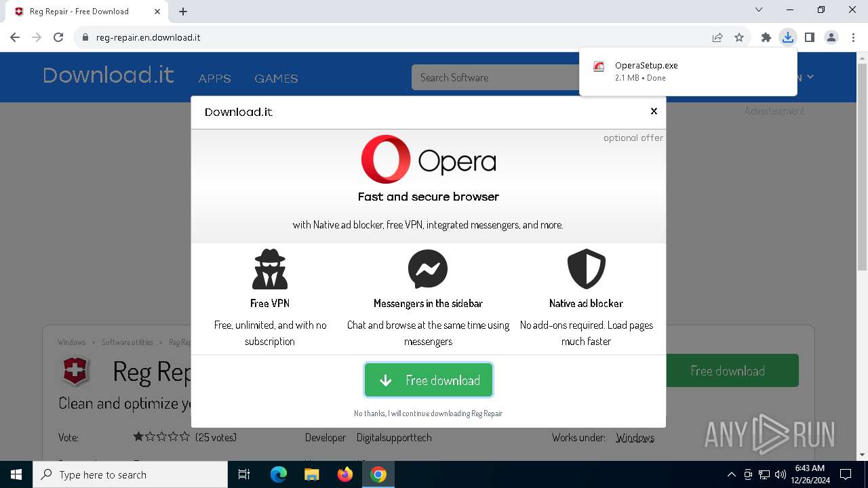Click the Digitalsupporttech developer name
Screen dimensions: 868x488
click(394, 438)
